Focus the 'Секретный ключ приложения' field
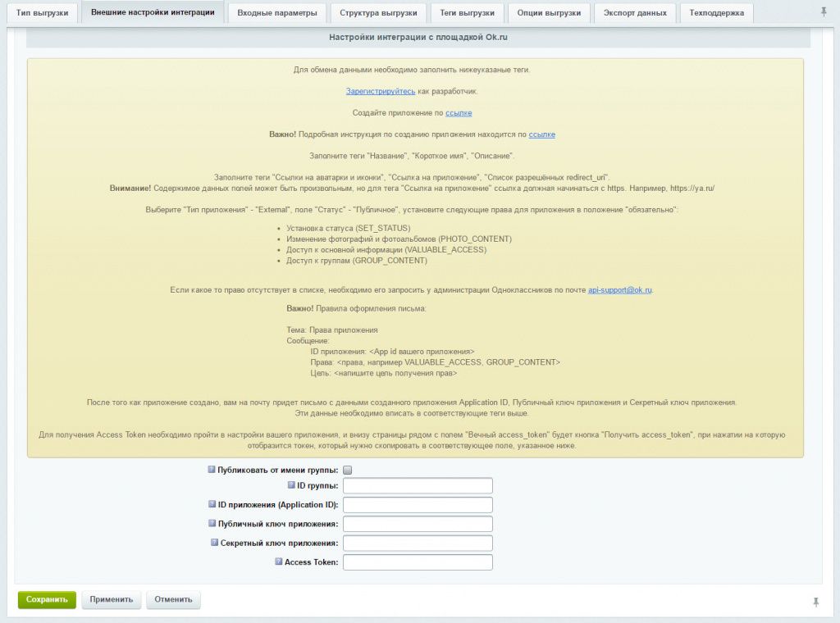 (x=418, y=543)
